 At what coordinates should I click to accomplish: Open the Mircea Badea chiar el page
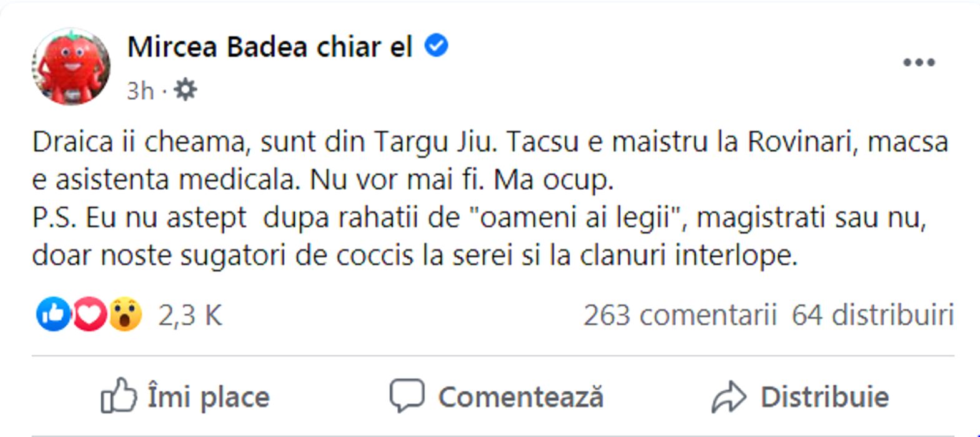click(269, 47)
